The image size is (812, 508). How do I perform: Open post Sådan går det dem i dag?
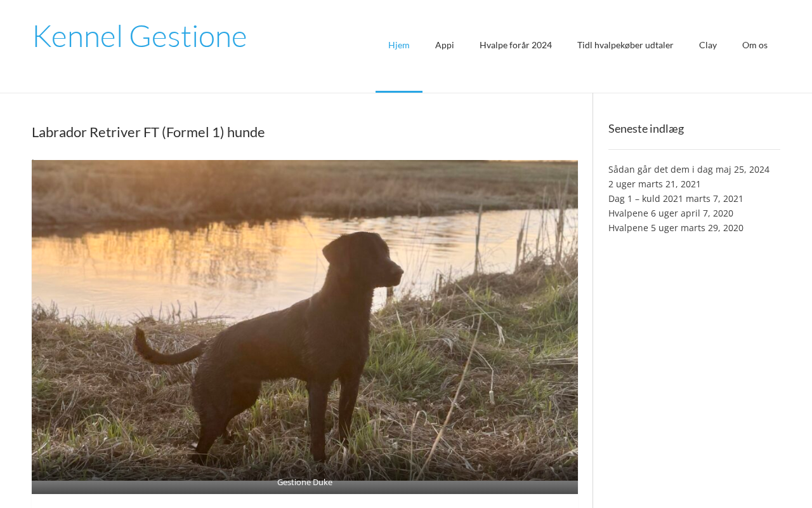(x=660, y=170)
